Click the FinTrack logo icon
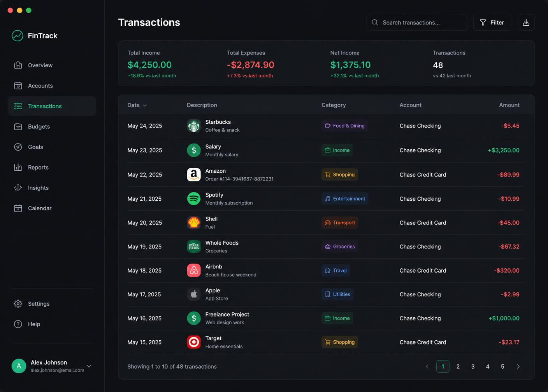 (18, 35)
